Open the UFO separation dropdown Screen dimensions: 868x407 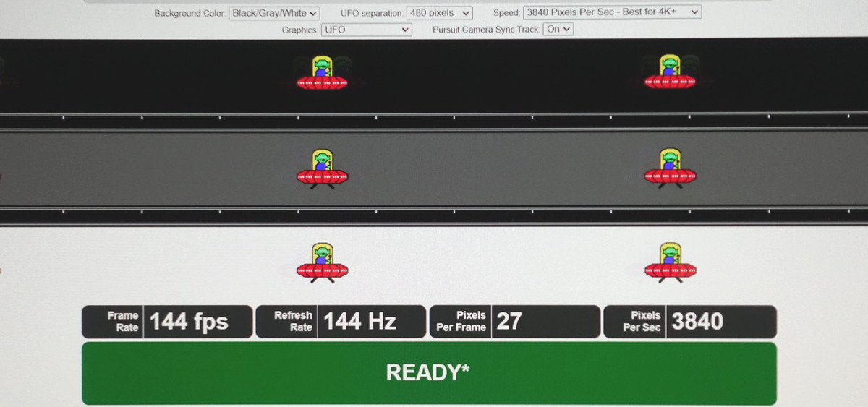(x=440, y=13)
